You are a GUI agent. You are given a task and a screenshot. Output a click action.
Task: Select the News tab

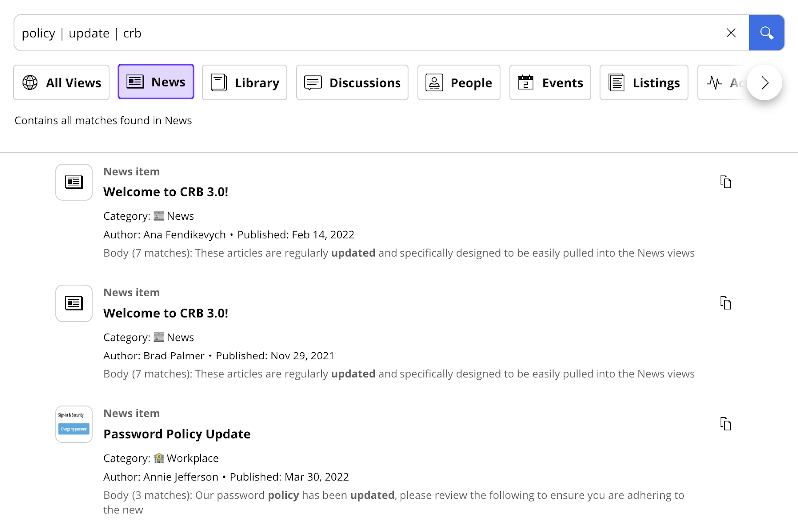156,82
